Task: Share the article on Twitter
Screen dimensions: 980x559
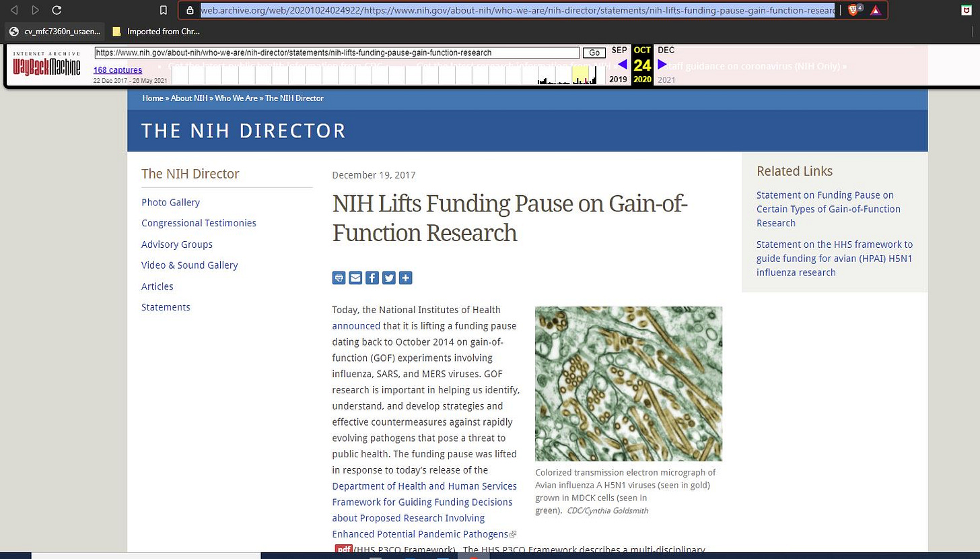Action: (x=388, y=278)
